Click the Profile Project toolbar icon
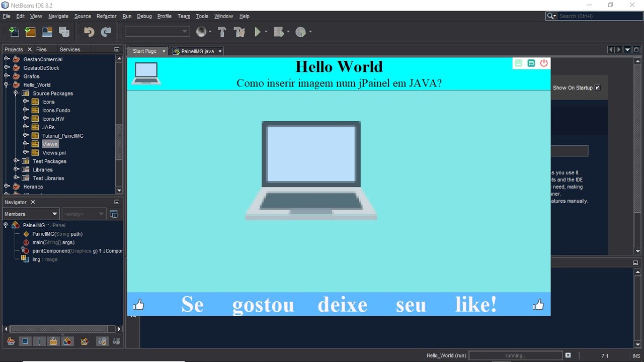 pyautogui.click(x=301, y=32)
